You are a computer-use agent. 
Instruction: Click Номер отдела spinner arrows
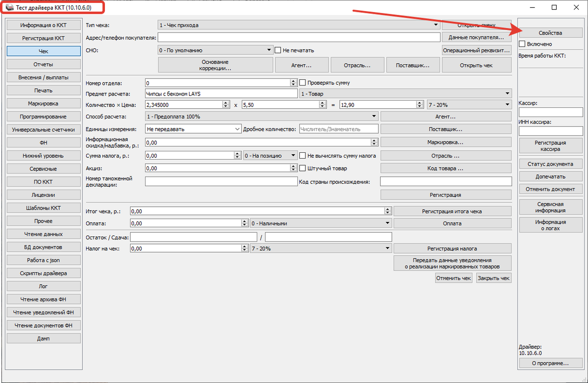(x=294, y=83)
